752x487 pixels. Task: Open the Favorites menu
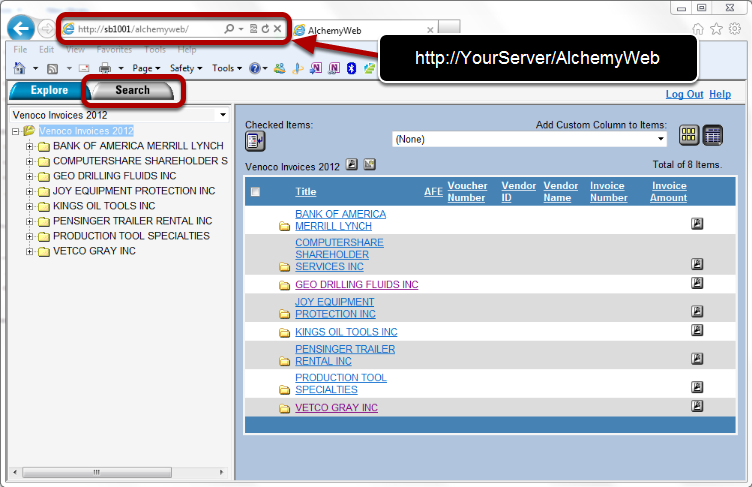click(114, 49)
